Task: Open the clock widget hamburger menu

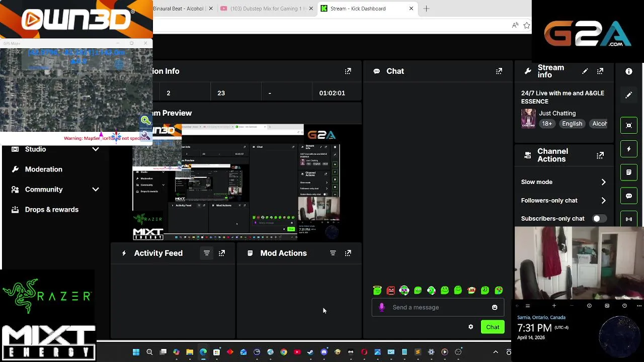Action: pos(527,306)
